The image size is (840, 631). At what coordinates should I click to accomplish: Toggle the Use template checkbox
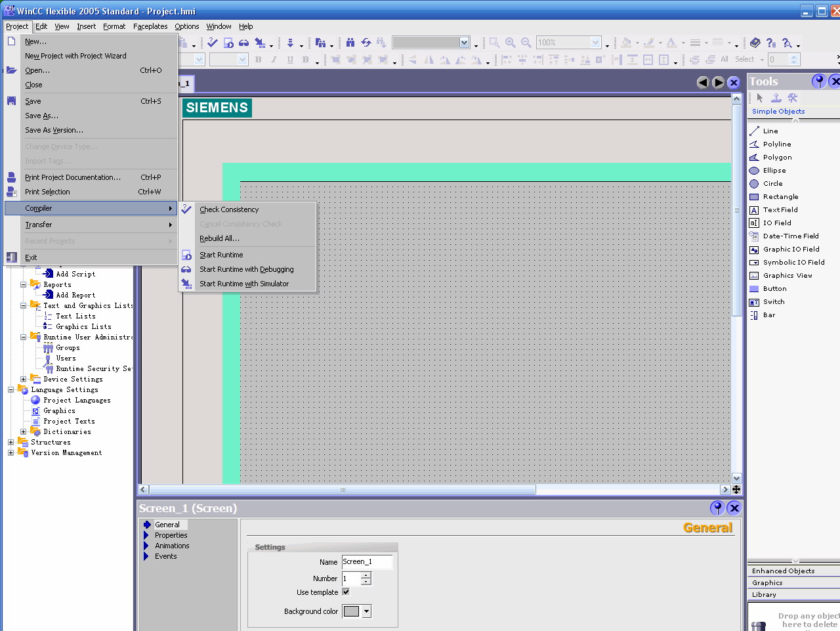[346, 592]
